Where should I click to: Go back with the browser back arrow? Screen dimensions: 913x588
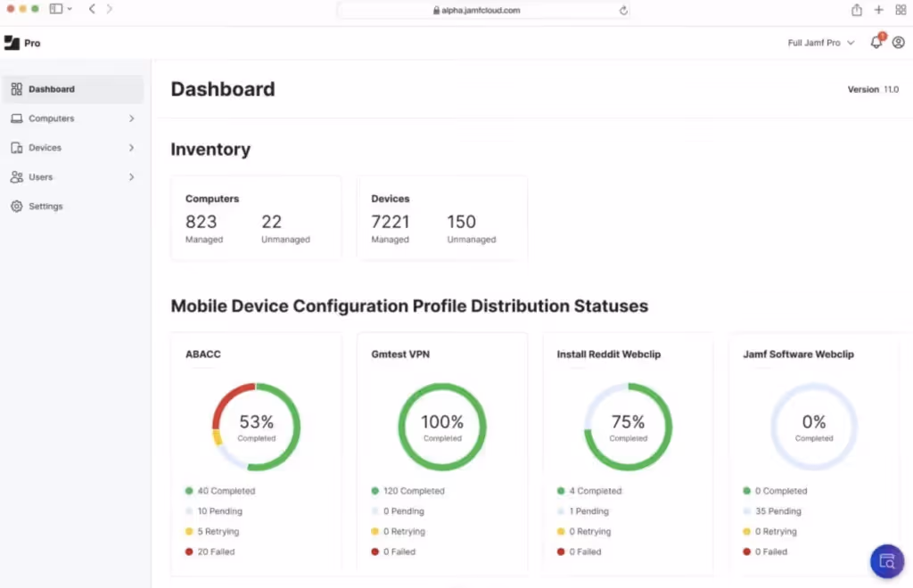(92, 9)
